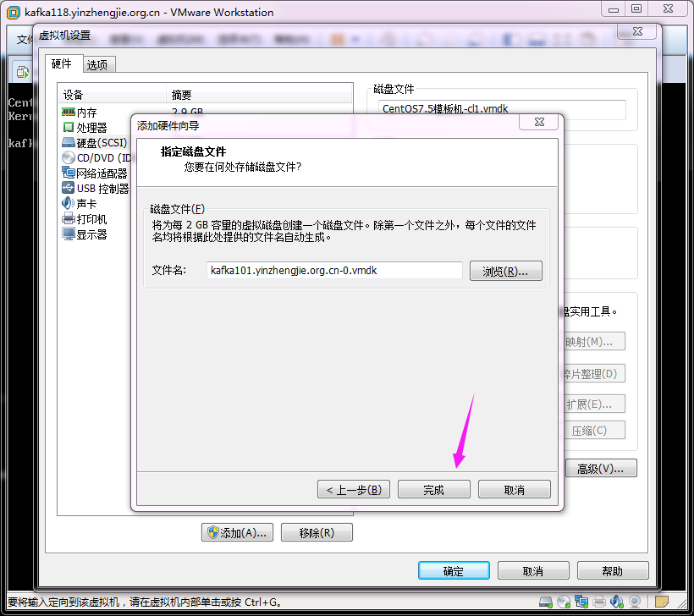Click 取消 in the VM settings dialog
The image size is (694, 616).
(533, 571)
